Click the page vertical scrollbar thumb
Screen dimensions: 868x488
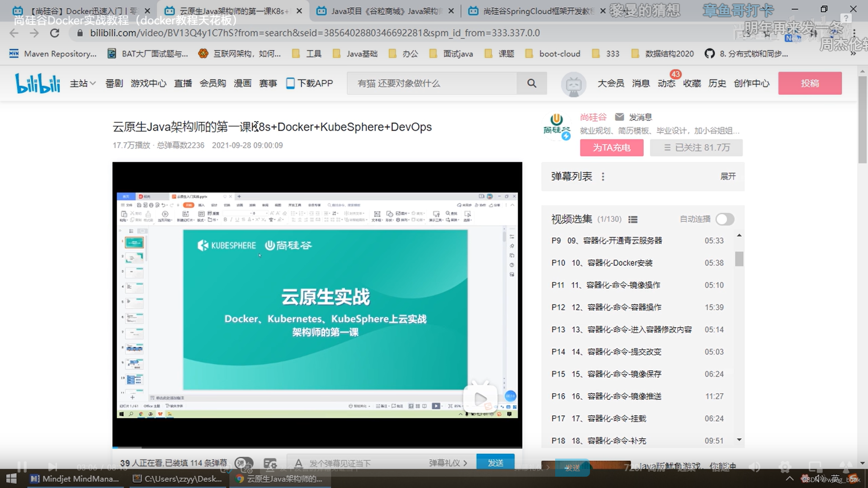point(863,120)
